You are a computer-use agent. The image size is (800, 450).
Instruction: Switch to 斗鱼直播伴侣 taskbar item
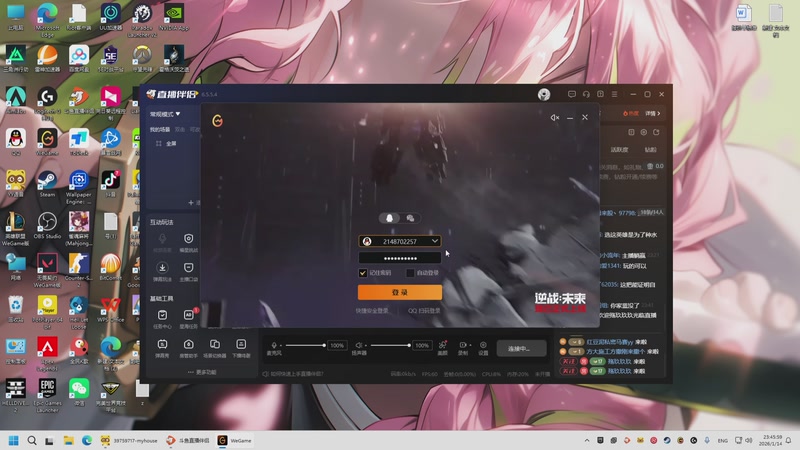click(187, 440)
